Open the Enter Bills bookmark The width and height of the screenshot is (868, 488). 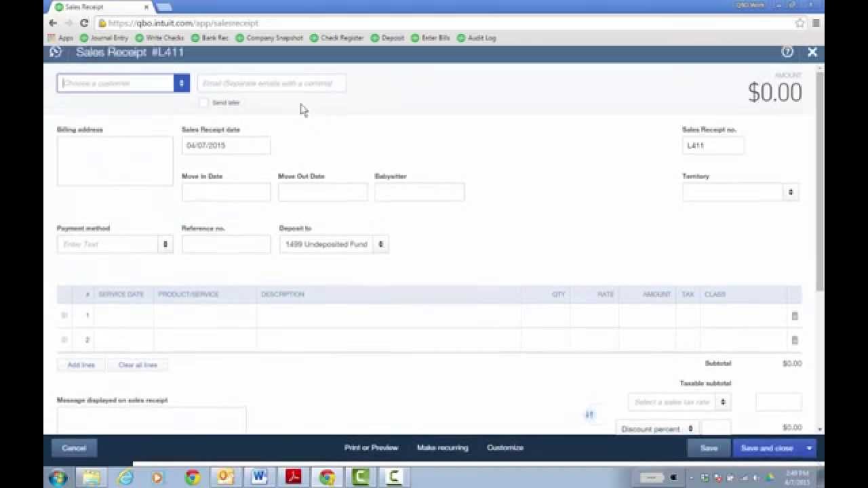(431, 38)
